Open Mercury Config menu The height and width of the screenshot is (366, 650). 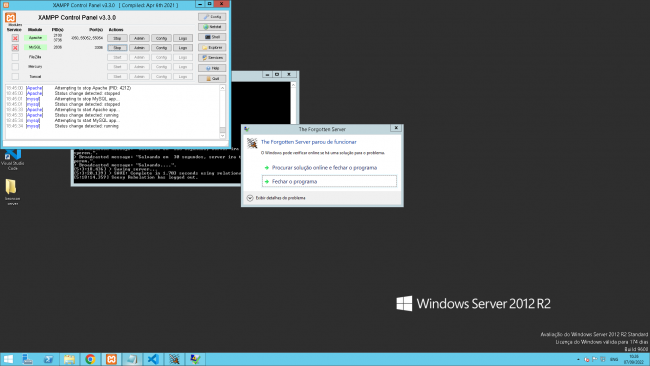[161, 67]
